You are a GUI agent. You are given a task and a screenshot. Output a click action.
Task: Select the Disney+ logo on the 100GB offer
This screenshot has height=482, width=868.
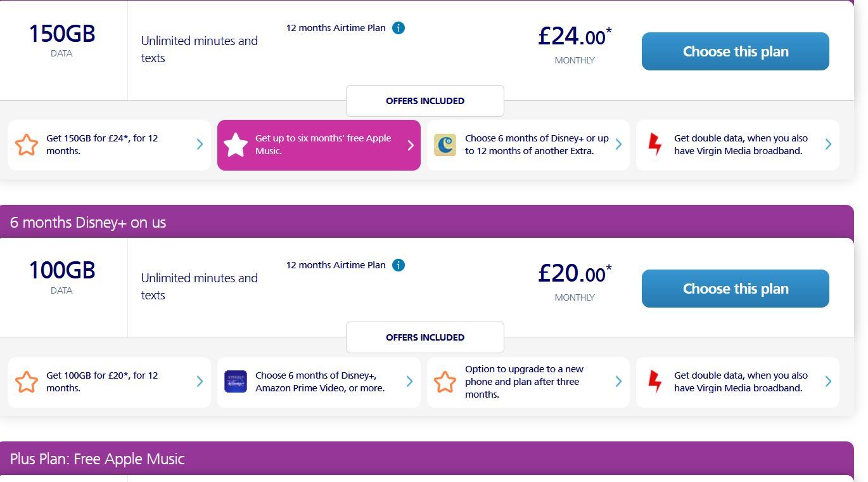[235, 382]
